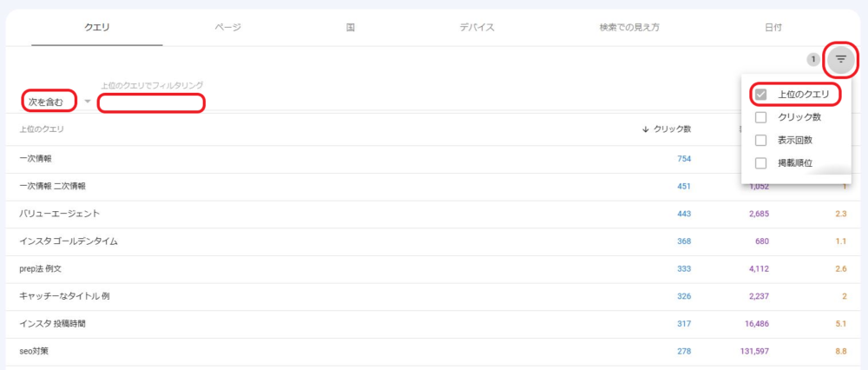Switch to the ページ tab

pyautogui.click(x=227, y=27)
